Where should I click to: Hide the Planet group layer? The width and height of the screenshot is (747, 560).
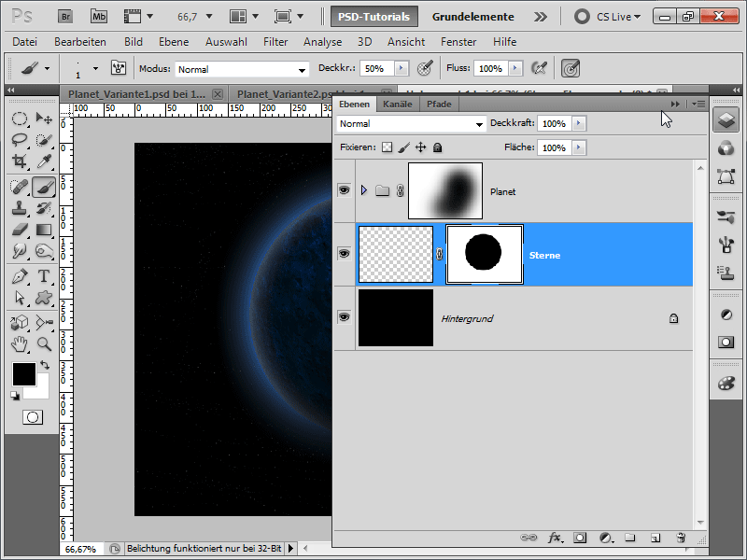(344, 190)
